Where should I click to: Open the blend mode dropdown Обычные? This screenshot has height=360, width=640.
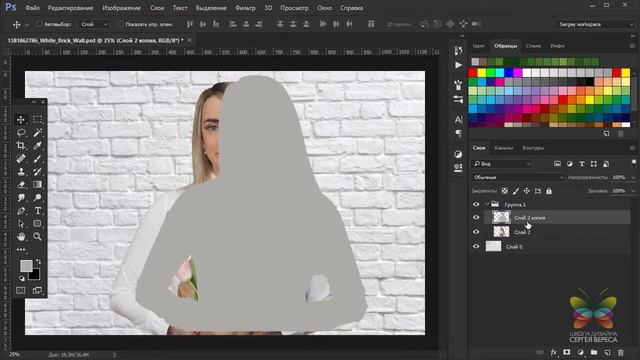click(x=518, y=177)
